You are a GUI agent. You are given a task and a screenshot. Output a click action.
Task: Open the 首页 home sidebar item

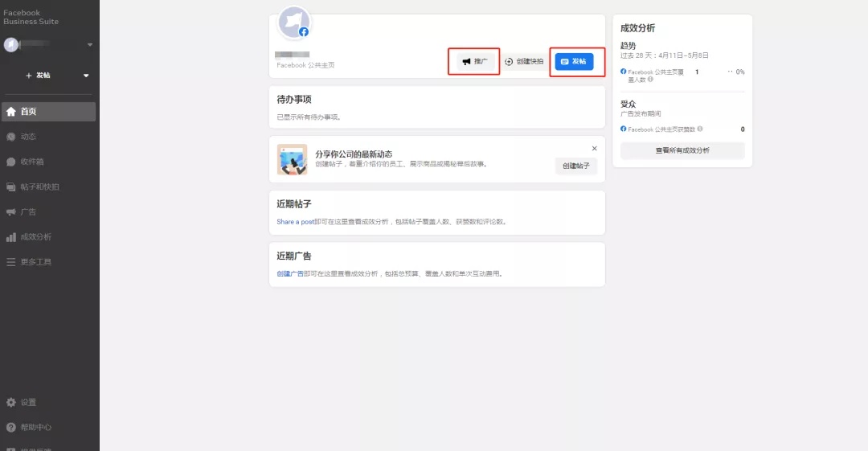(49, 112)
